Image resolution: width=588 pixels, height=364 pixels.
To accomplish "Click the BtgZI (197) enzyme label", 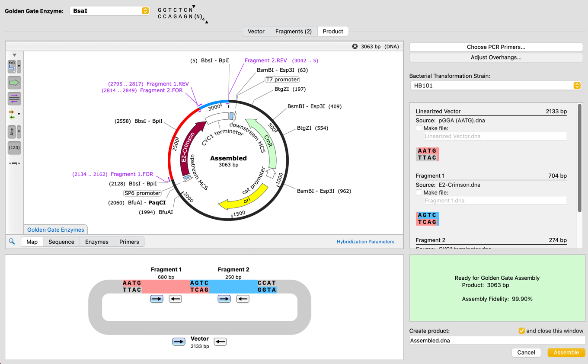I will click(290, 89).
